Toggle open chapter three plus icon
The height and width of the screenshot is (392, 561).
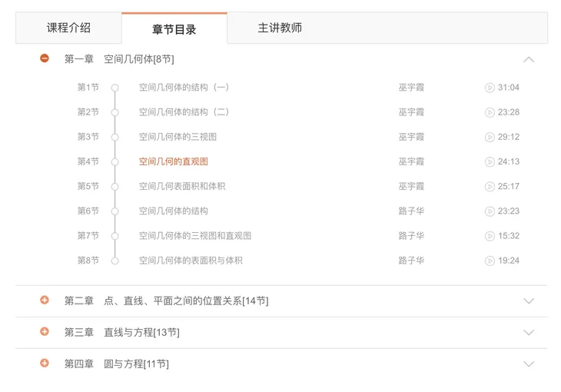[45, 332]
